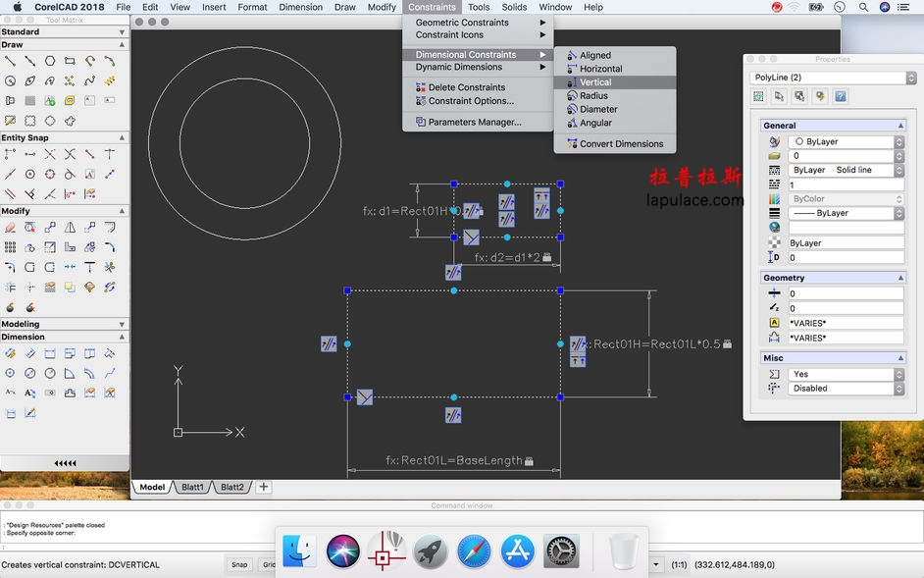Open the PolyLine (2) entity selector dropdown
The height and width of the screenshot is (578, 924).
909,79
